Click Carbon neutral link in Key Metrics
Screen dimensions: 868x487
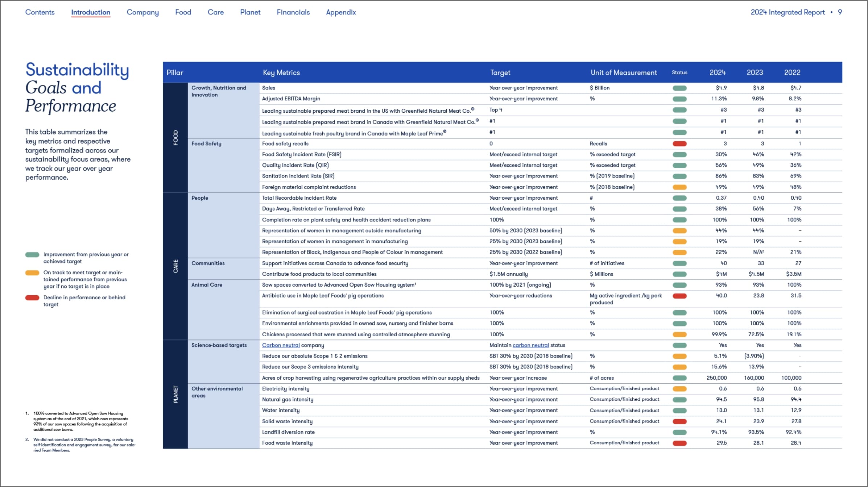click(281, 345)
